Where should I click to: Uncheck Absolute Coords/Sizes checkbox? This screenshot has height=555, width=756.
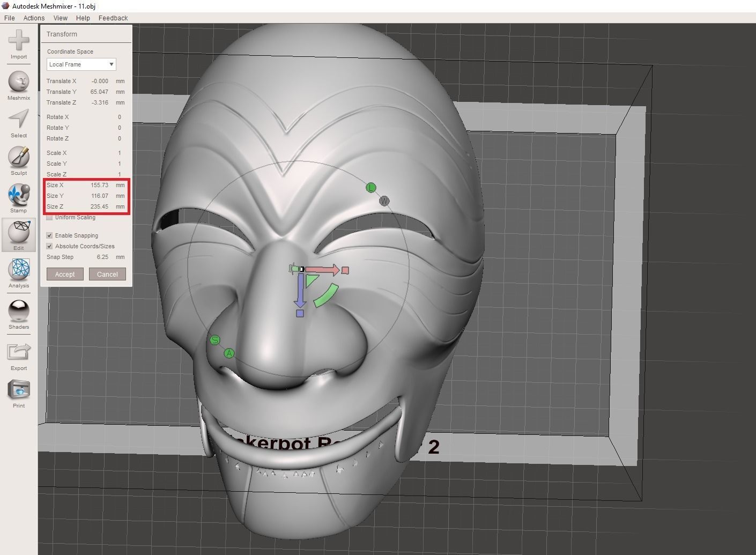tap(50, 246)
